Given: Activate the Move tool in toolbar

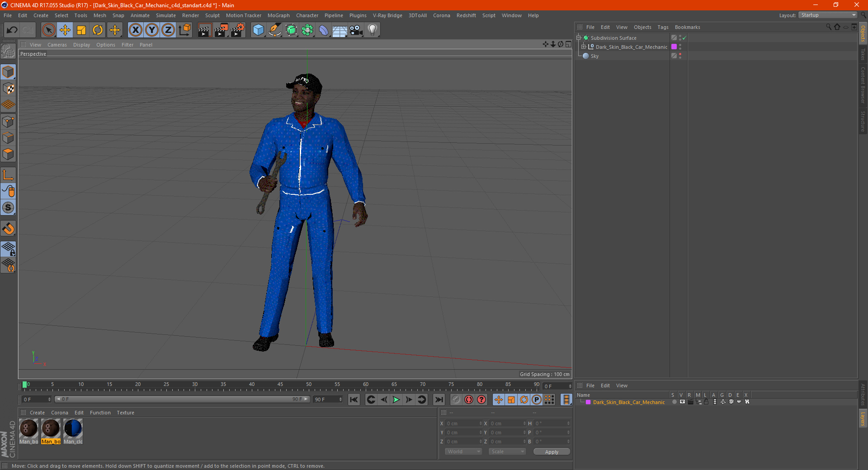Looking at the screenshot, I should pos(65,30).
